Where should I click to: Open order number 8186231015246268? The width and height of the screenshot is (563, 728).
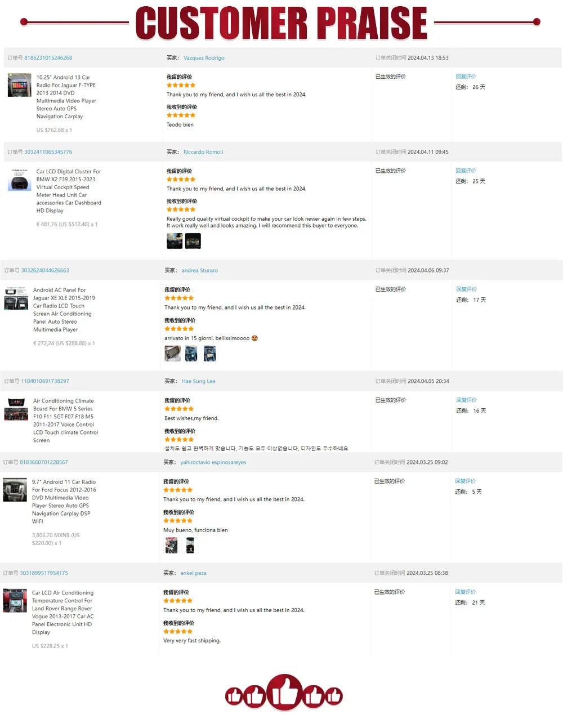pos(48,58)
